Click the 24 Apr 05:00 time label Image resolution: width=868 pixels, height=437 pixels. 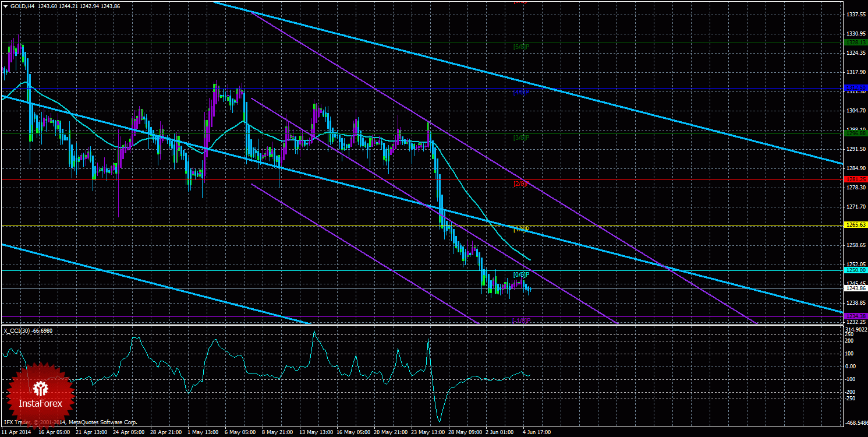128,433
